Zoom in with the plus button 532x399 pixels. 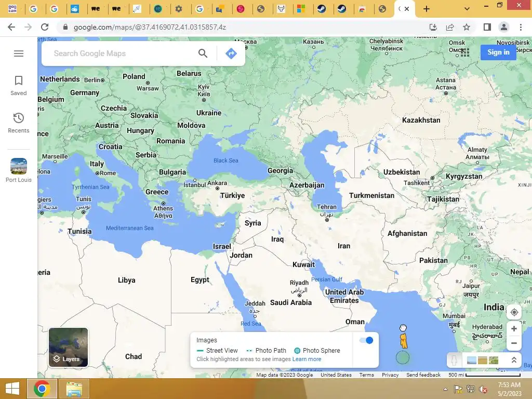click(514, 329)
